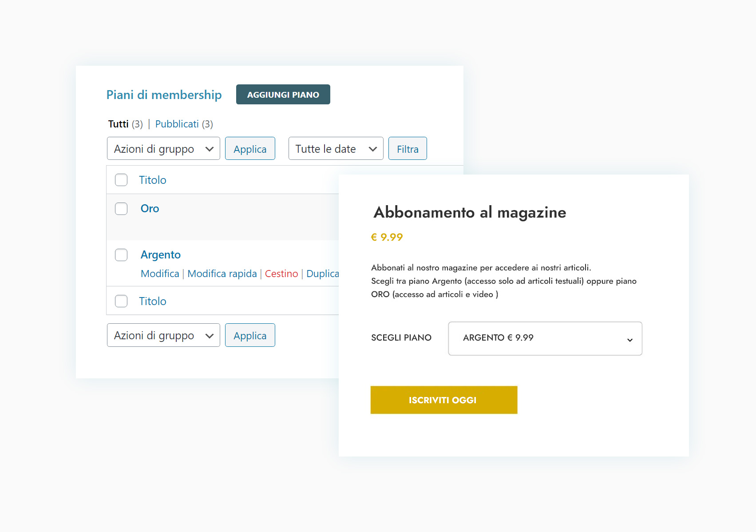Move Argento to Cestino
Screen dimensions: 756x532
point(281,274)
